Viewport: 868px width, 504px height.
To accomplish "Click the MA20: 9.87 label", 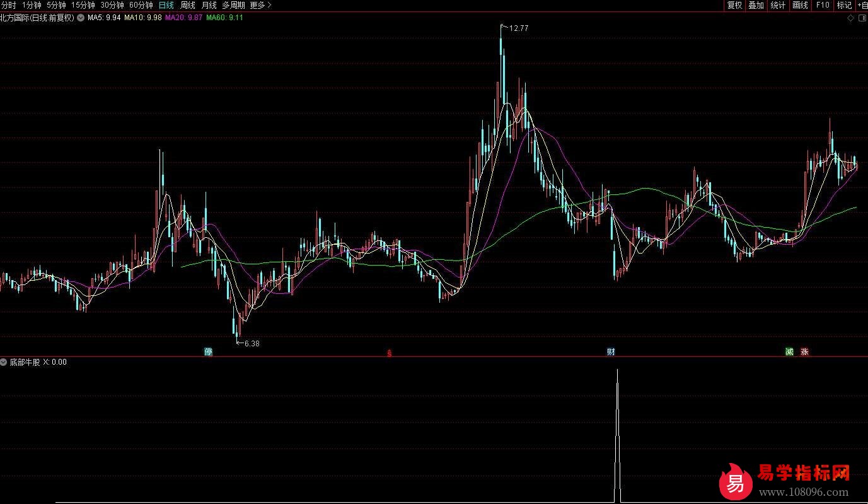I will pyautogui.click(x=184, y=18).
